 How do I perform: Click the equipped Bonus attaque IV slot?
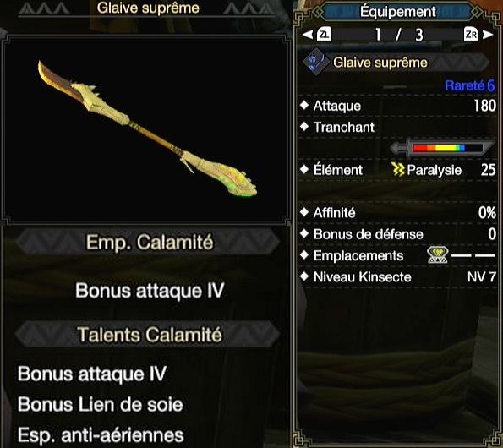pyautogui.click(x=150, y=291)
